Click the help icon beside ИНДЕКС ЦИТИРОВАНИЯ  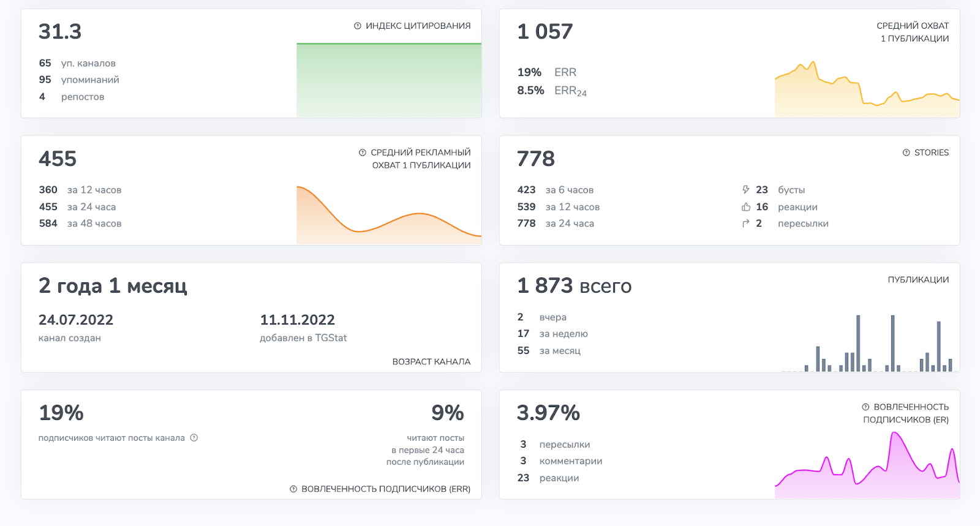pos(358,26)
